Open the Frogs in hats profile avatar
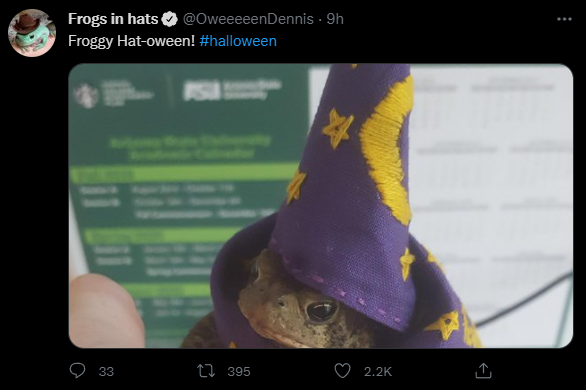 (32, 33)
